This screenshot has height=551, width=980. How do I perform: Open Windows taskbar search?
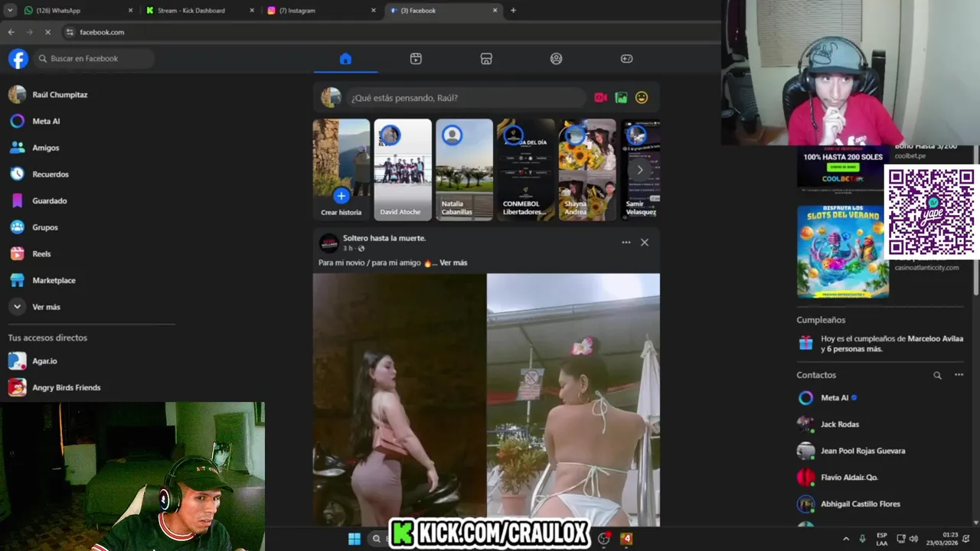[376, 539]
